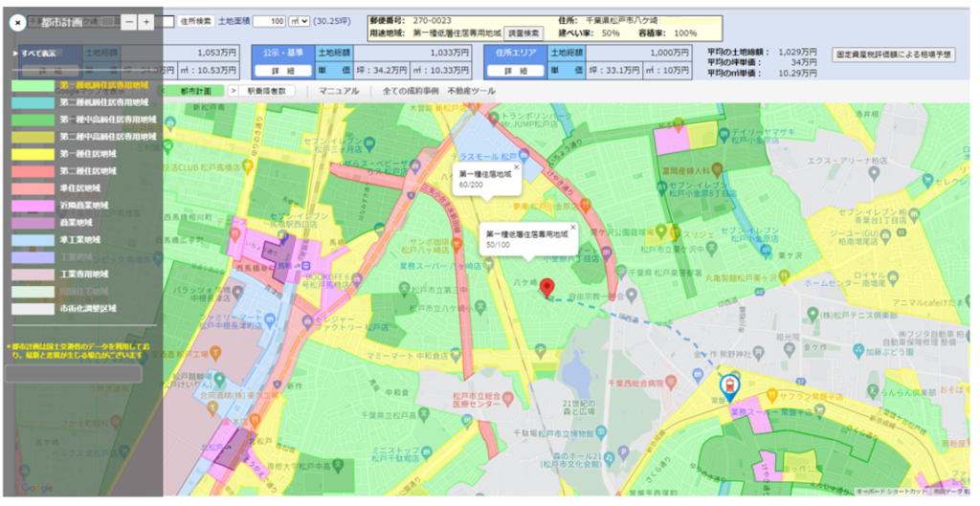Click the minus button in 都市計画 panel

coord(129,22)
